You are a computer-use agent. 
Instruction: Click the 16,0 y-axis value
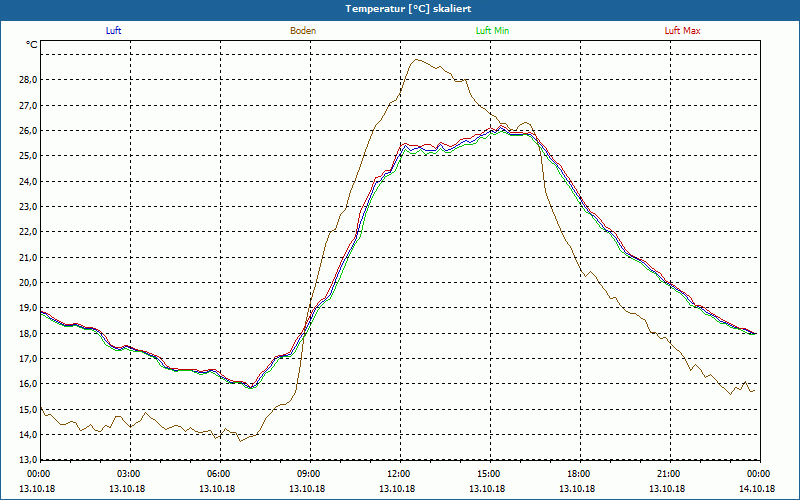click(x=28, y=384)
